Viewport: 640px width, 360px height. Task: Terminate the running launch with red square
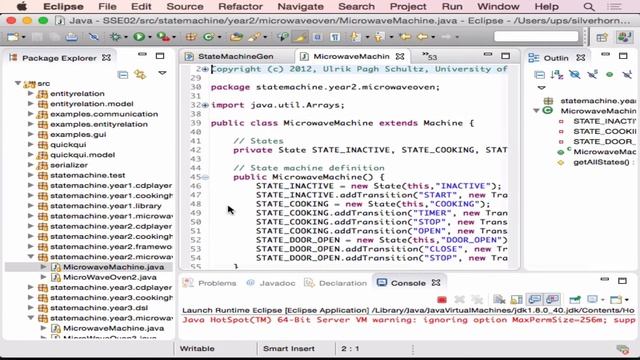[x=442, y=300]
